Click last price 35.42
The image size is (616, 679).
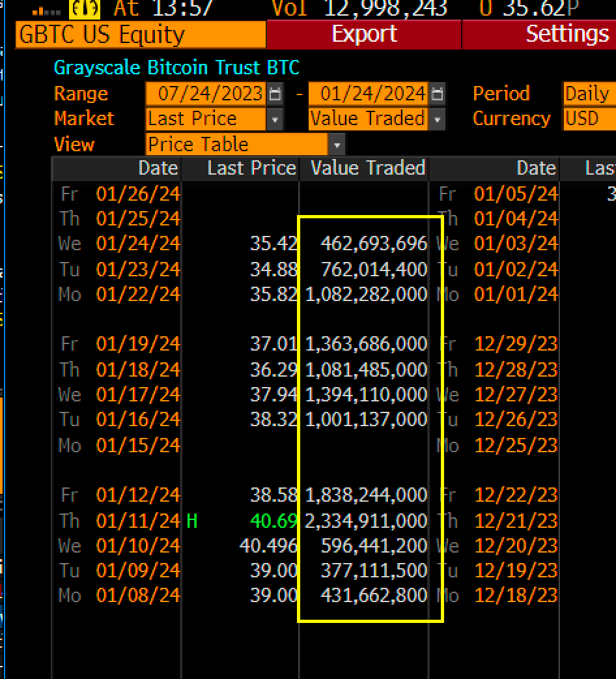click(274, 244)
